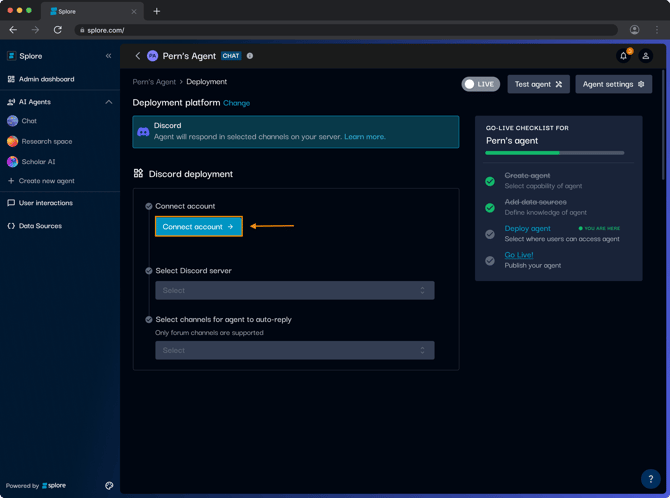
Task: Click the info icon beside CHAT badge
Action: coord(250,56)
